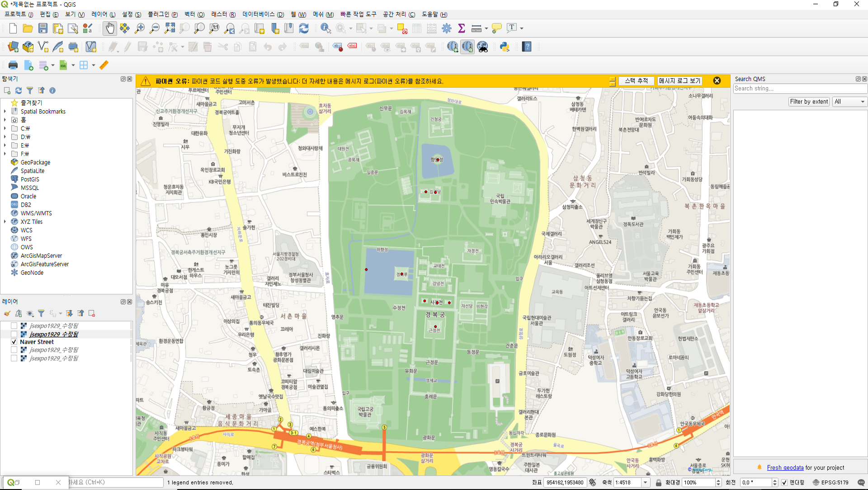Open the 플러그인 (Plugins) menu
868x490 pixels.
click(163, 14)
